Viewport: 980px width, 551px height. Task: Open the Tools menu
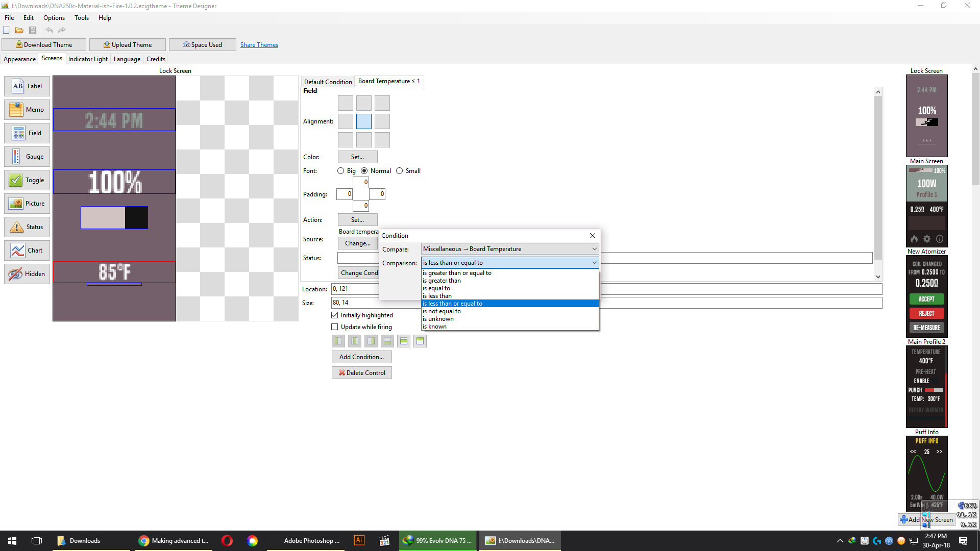82,18
